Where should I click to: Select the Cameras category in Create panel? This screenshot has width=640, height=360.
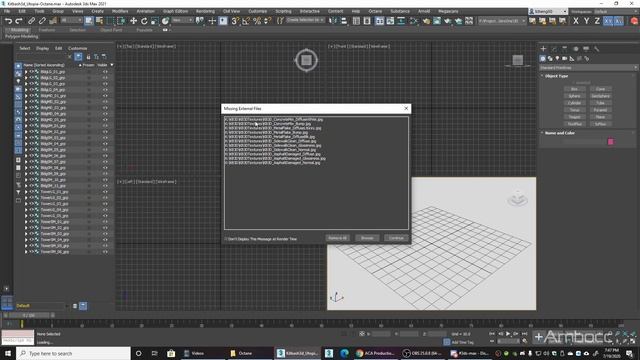(564, 59)
